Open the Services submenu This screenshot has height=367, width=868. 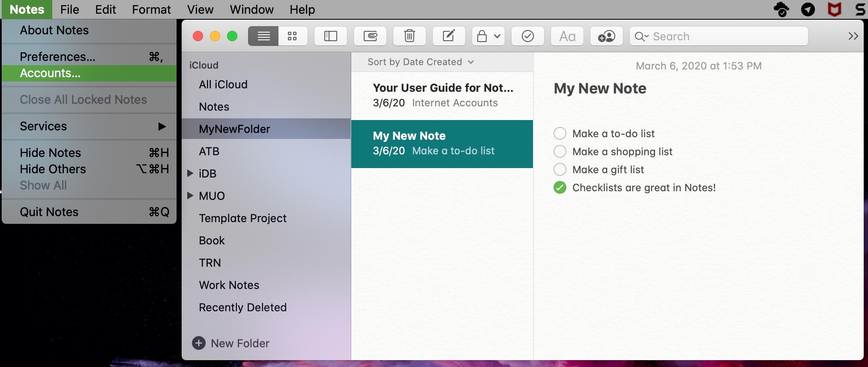89,126
